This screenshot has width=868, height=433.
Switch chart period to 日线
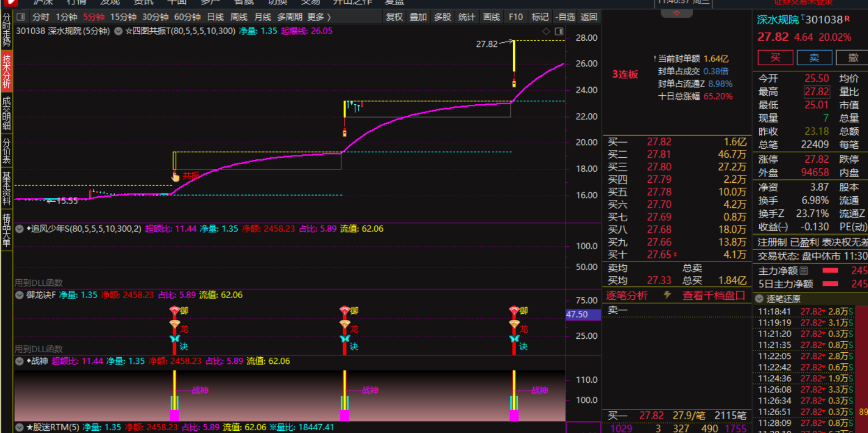215,17
